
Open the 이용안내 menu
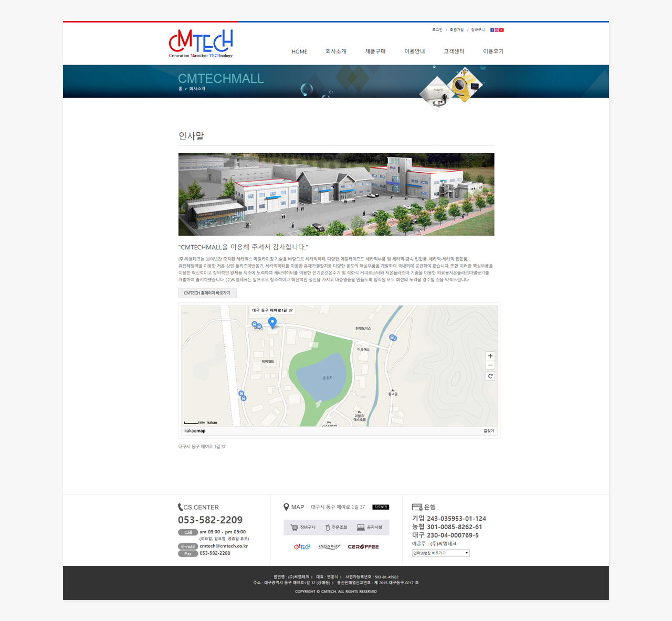tap(415, 51)
